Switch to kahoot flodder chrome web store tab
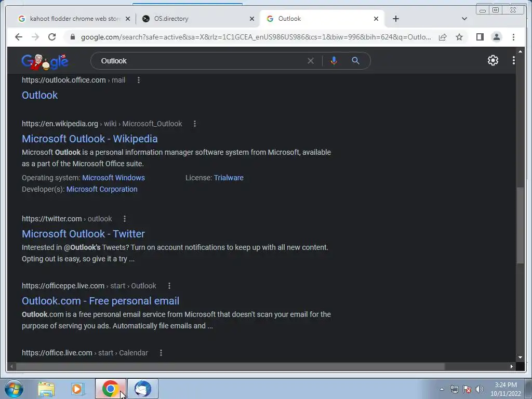532x399 pixels. tap(75, 19)
